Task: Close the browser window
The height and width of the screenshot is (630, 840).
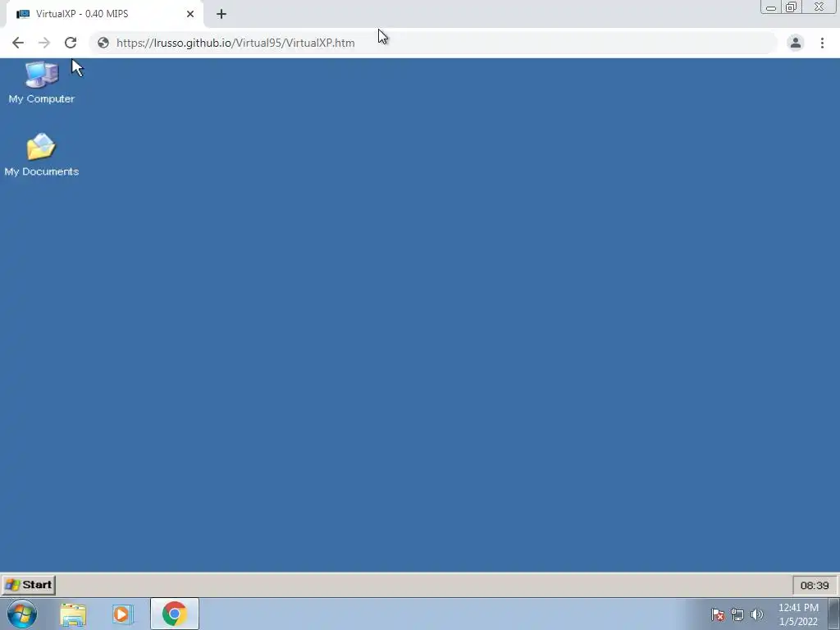Action: [819, 7]
